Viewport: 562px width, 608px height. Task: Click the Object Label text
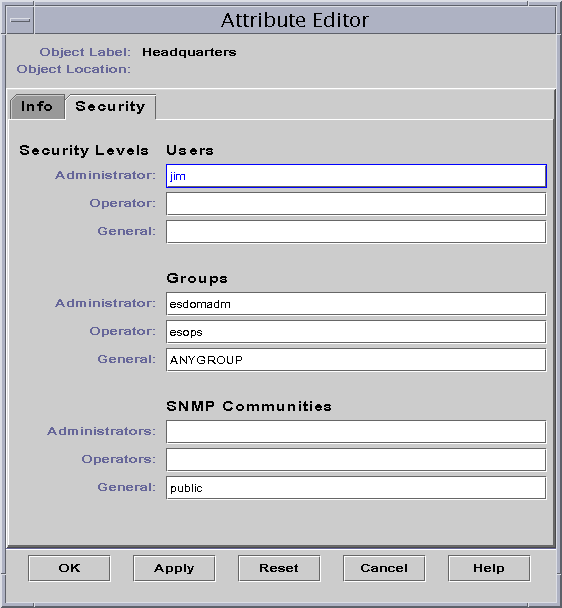click(85, 52)
